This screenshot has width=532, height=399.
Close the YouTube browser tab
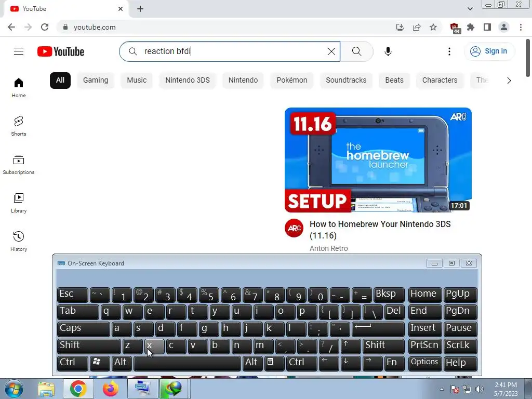point(121,9)
